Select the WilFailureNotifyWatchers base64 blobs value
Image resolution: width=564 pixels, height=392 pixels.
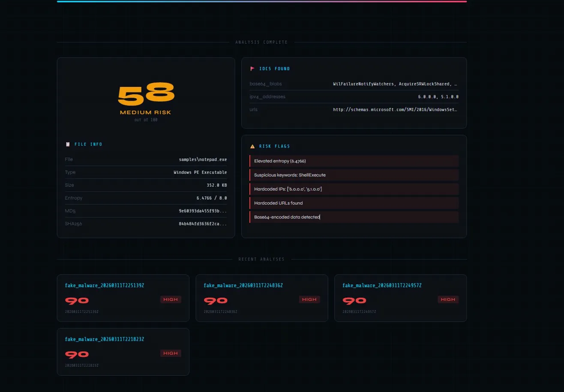pos(396,84)
